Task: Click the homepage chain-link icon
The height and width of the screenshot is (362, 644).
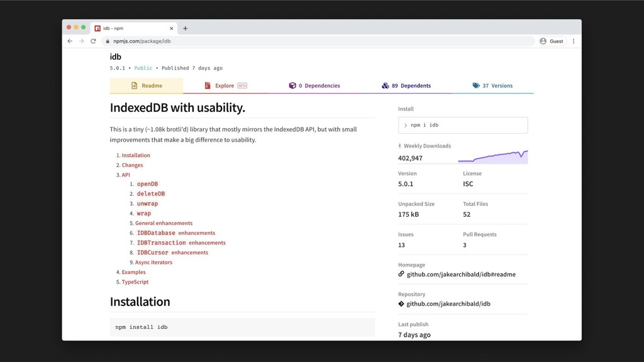Action: tap(401, 274)
